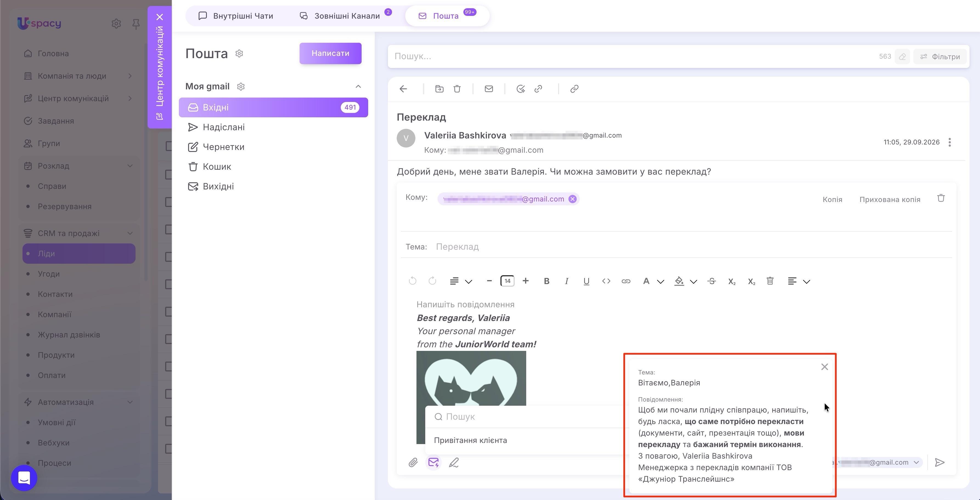Click the Bold formatting icon

click(x=546, y=281)
